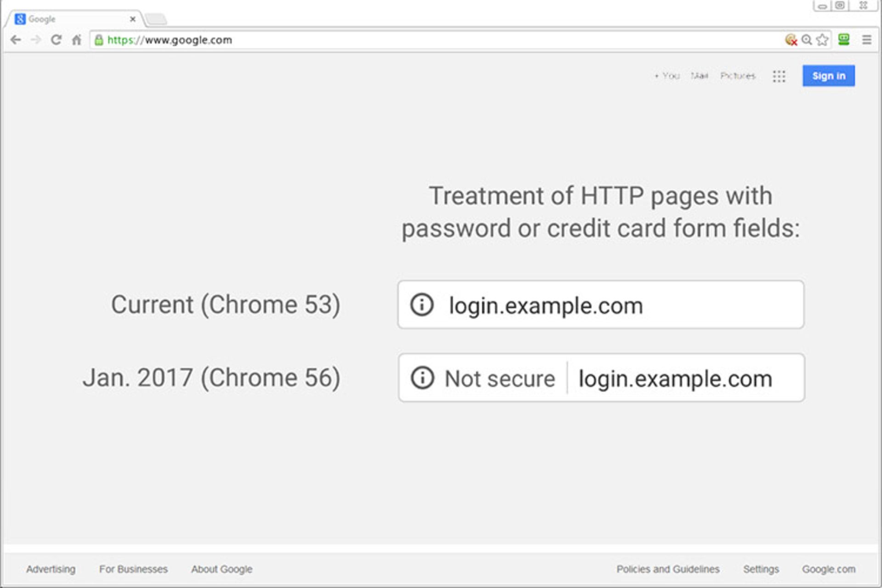Open the For Businesses footer link
The height and width of the screenshot is (588, 882).
click(133, 569)
